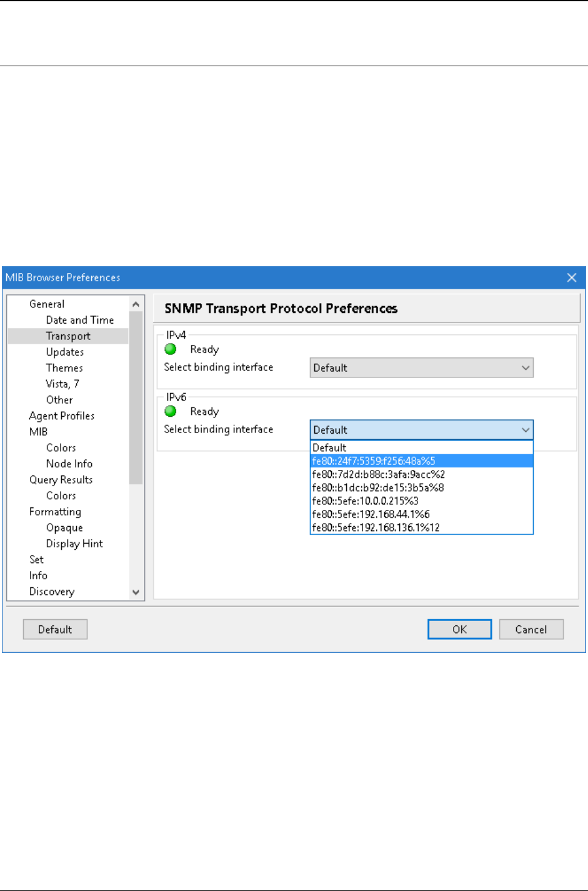Open Colors under Query Results
Viewport: 588px width, 891px height.
(x=61, y=495)
